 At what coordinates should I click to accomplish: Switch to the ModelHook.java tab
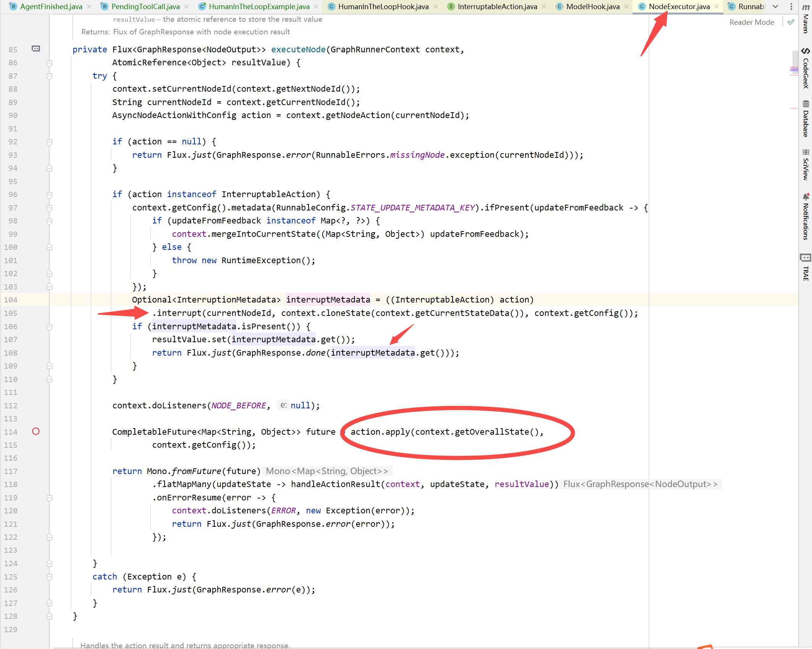click(593, 6)
